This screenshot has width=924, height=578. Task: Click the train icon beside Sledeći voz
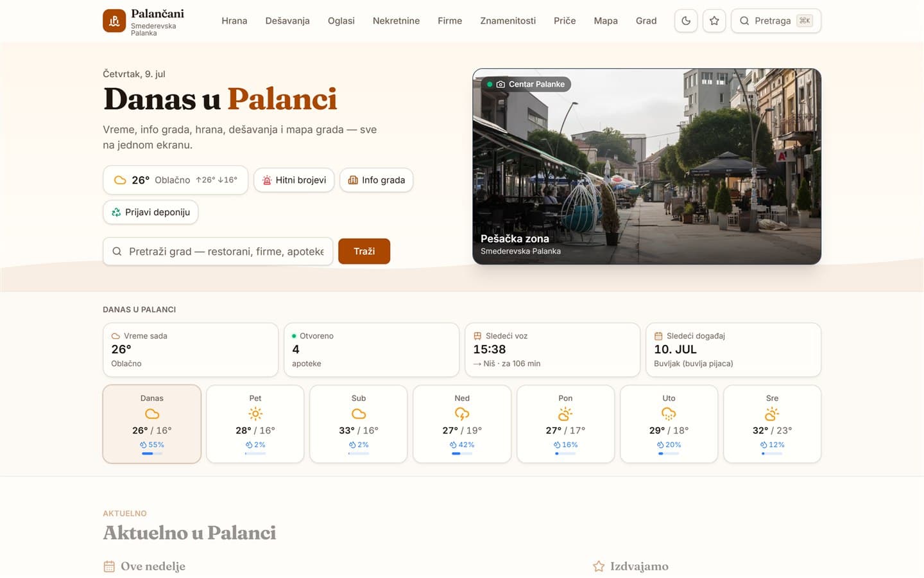[x=477, y=336]
